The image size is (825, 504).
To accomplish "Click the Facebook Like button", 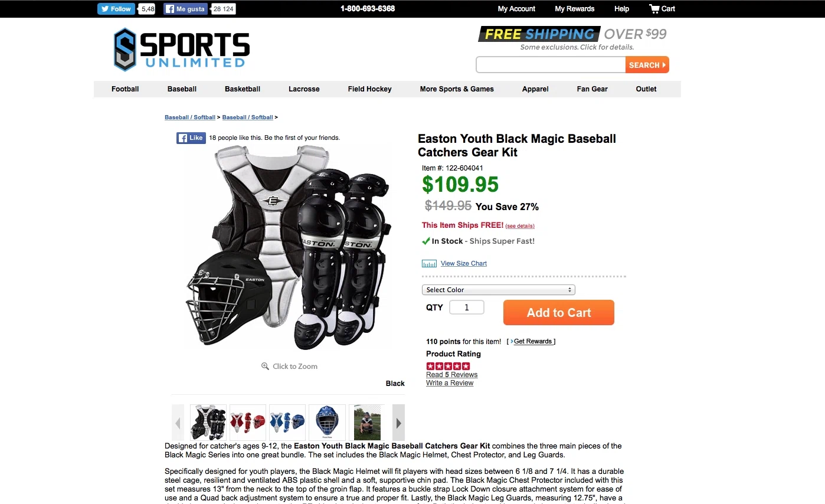I will (191, 138).
